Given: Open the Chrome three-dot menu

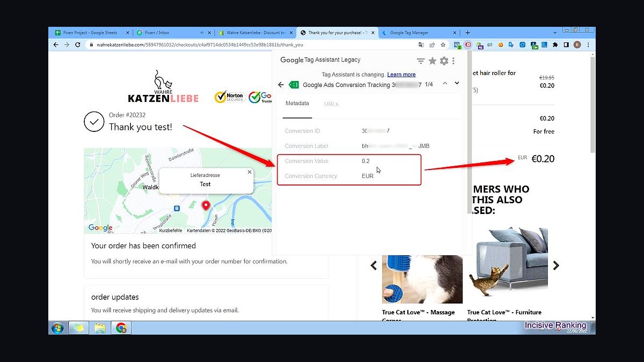Looking at the screenshot, I should [x=589, y=45].
